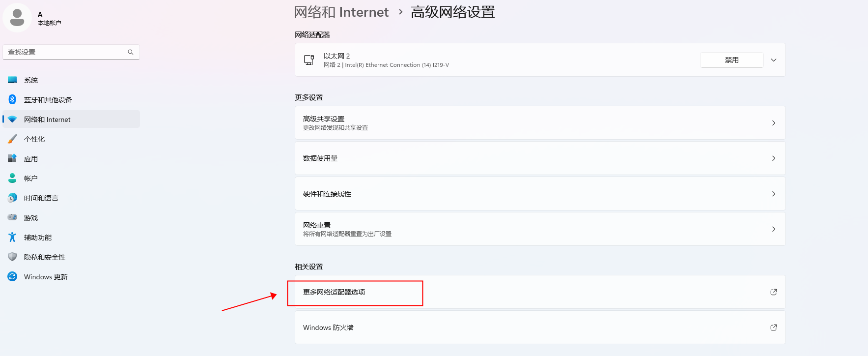The image size is (868, 356).
Task: Click the 个性化 paintbrush icon
Action: [12, 139]
